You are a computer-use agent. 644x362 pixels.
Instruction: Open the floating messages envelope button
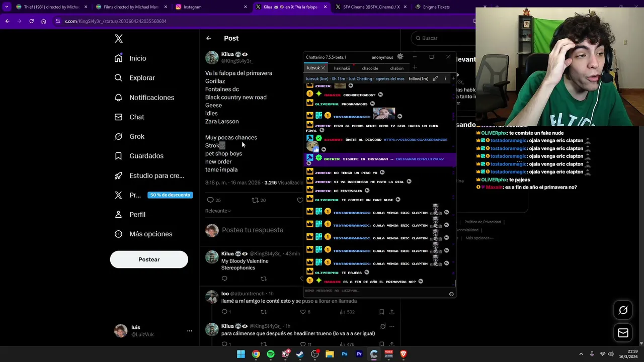[x=623, y=333]
